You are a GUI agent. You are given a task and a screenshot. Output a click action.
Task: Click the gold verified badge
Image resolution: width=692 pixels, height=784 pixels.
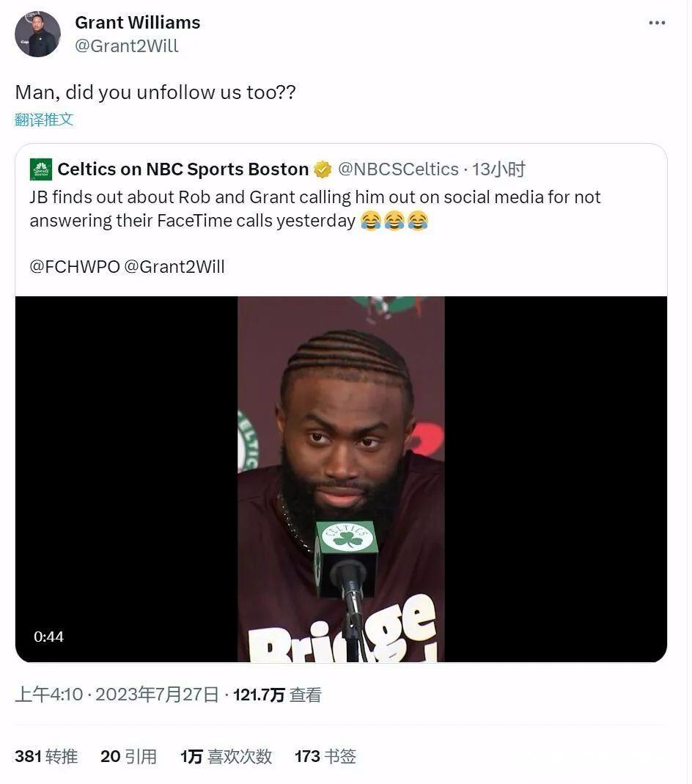point(323,170)
